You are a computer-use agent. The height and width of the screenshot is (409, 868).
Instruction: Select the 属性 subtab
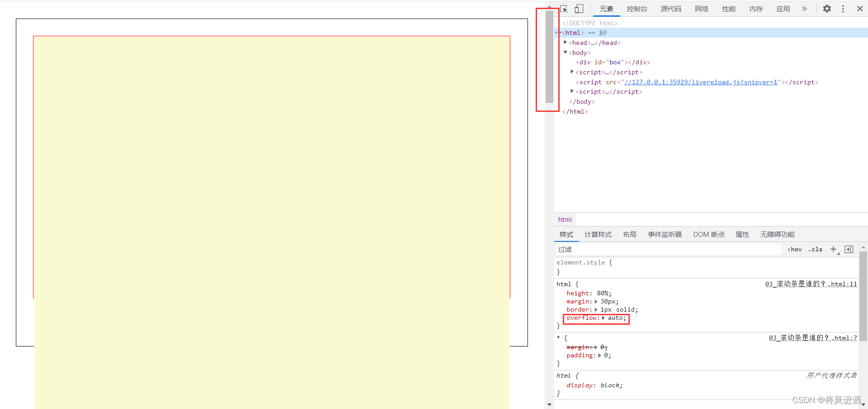(742, 234)
